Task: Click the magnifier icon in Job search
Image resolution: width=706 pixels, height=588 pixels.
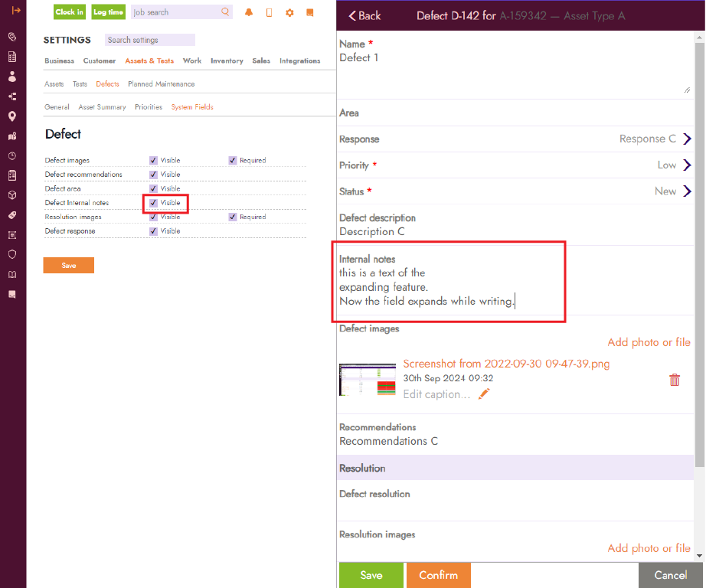Action: point(225,11)
